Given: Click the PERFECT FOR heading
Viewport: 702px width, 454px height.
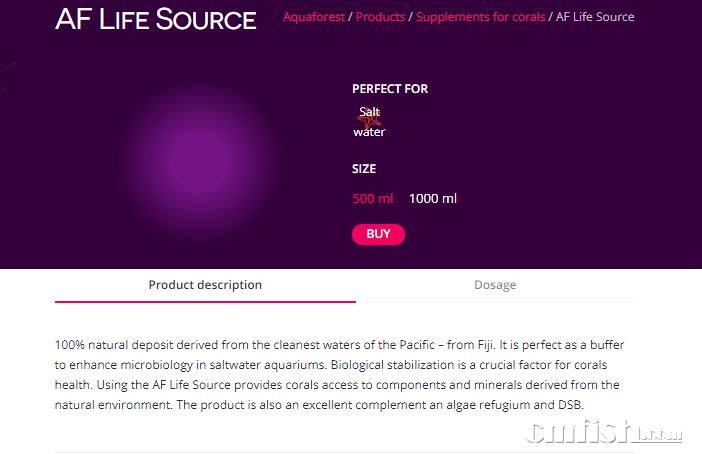Looking at the screenshot, I should click(390, 89).
